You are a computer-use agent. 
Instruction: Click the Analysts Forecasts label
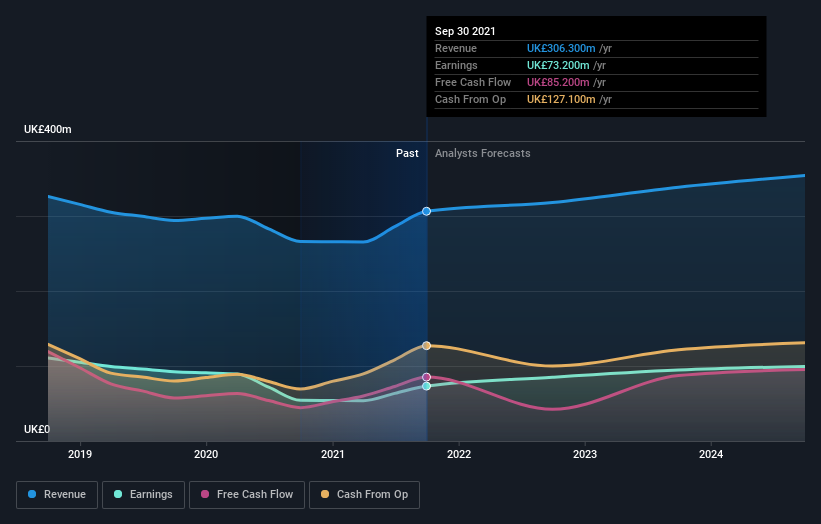tap(482, 153)
